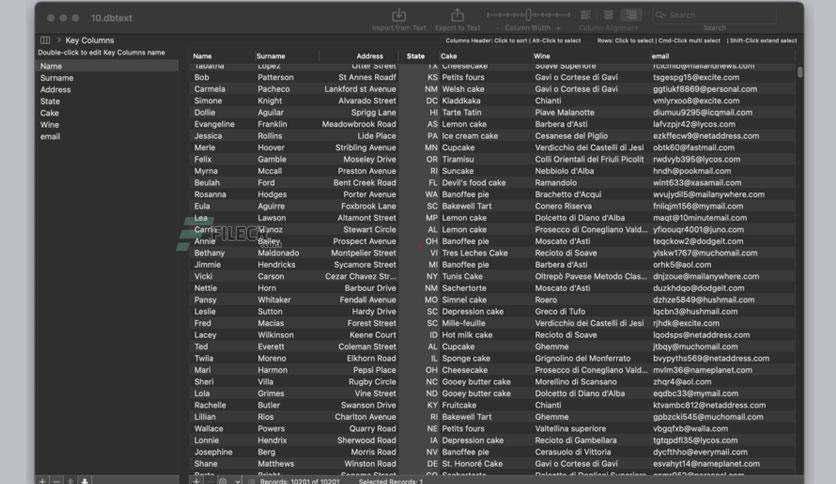Click the magnifier icon in the search field
Screen dimensions: 836x484
(661, 15)
